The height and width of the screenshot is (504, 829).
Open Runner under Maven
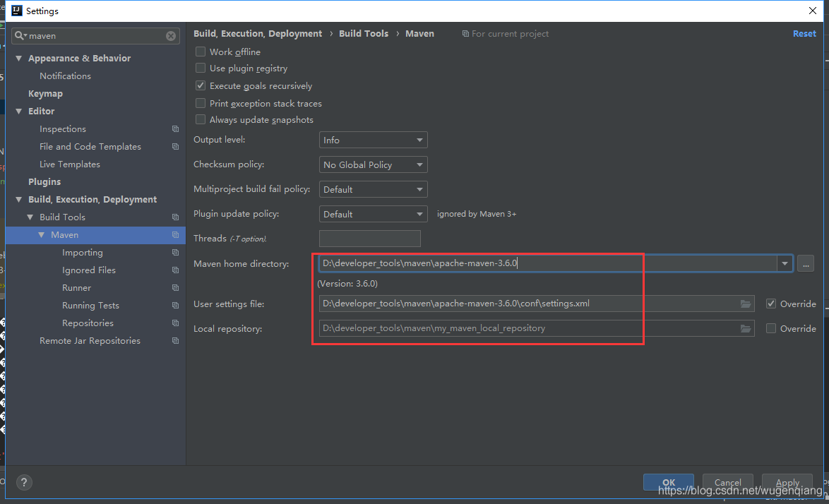point(77,288)
